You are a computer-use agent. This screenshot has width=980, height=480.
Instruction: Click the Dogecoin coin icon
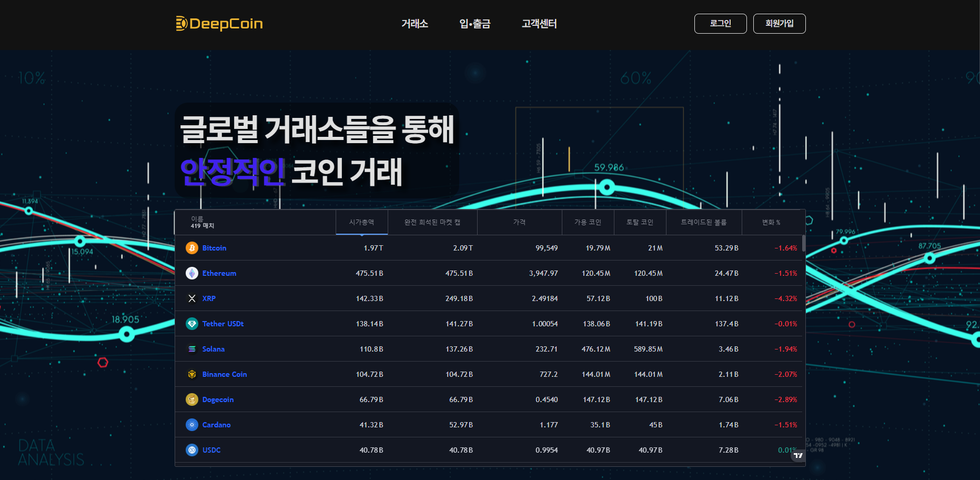192,399
